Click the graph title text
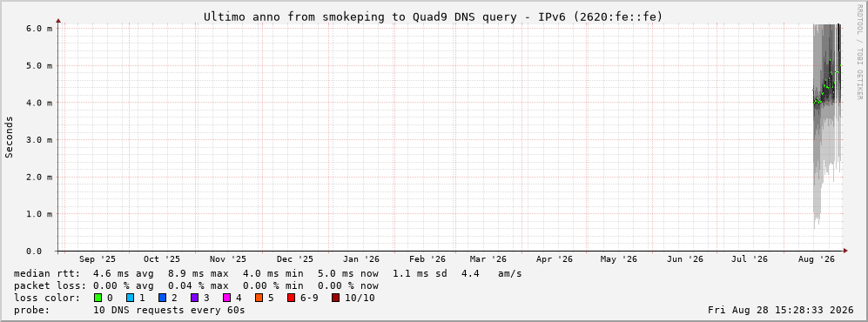Viewport: 868px width, 322px height. click(433, 17)
